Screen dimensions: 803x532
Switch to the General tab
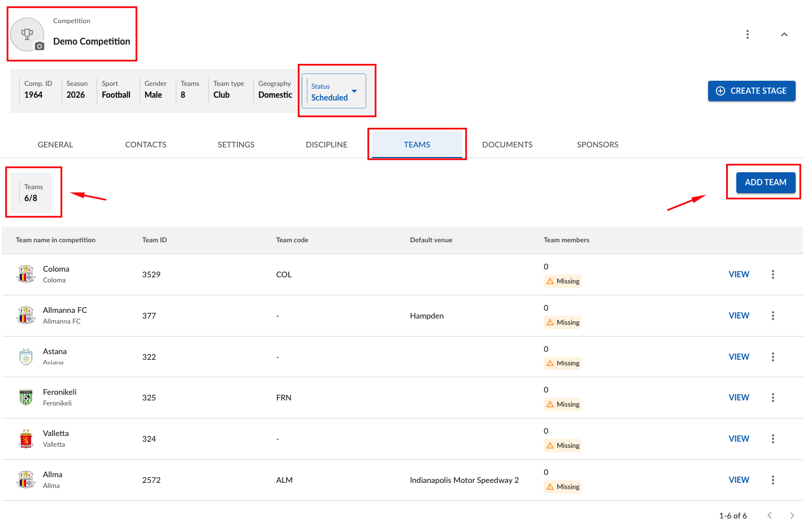(x=55, y=145)
